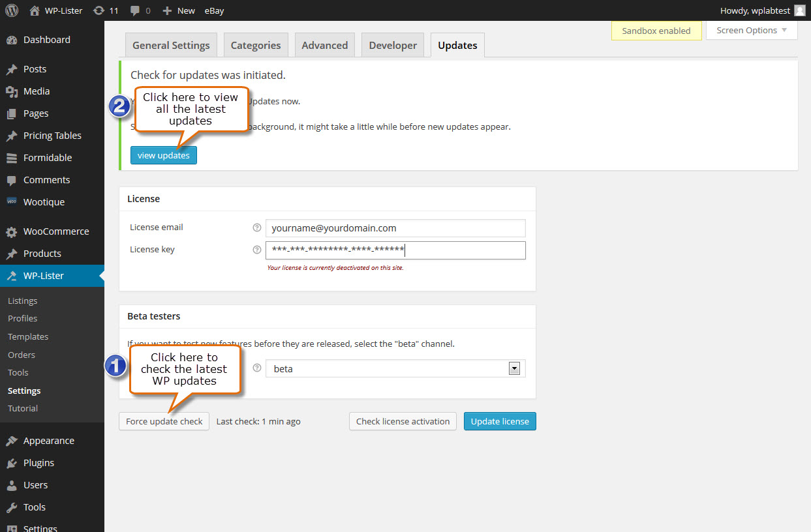Click the Media icon in sidebar

(12, 91)
